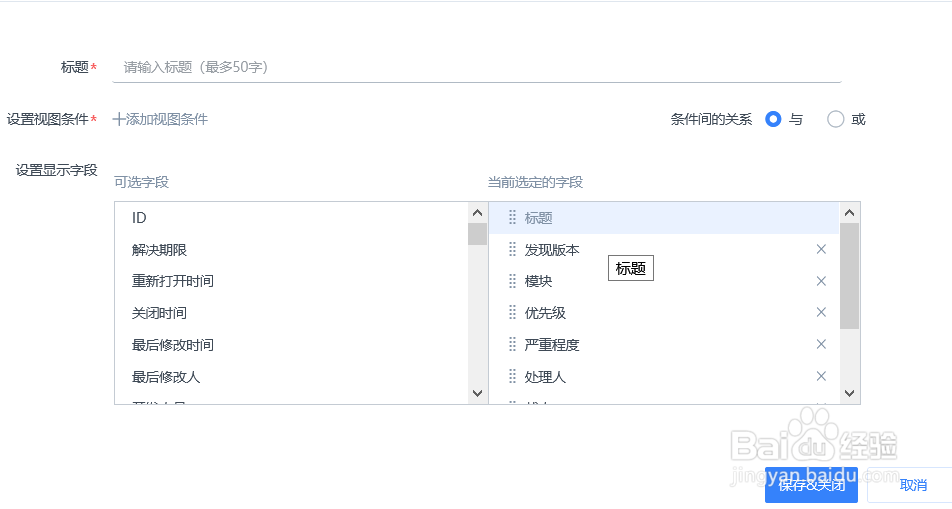Click the up arrow of available fields scrollbar
Screen dimensions: 952x509
[477, 213]
